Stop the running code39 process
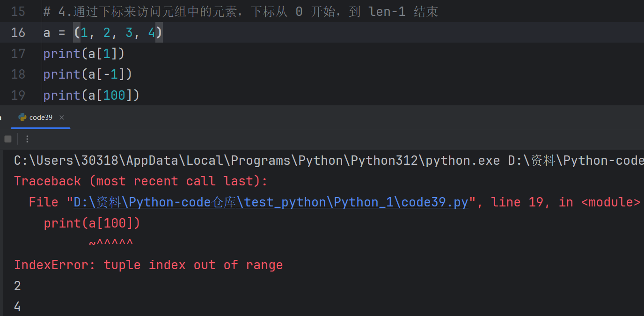The width and height of the screenshot is (644, 316). point(8,139)
